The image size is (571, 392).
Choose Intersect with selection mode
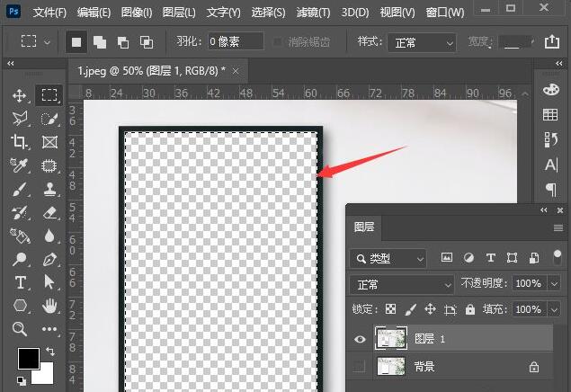click(147, 42)
